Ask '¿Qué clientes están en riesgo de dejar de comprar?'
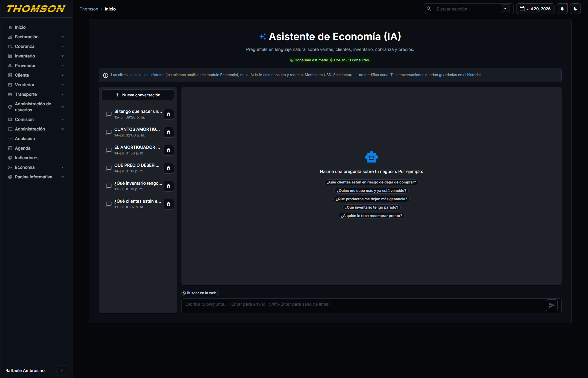 click(371, 182)
